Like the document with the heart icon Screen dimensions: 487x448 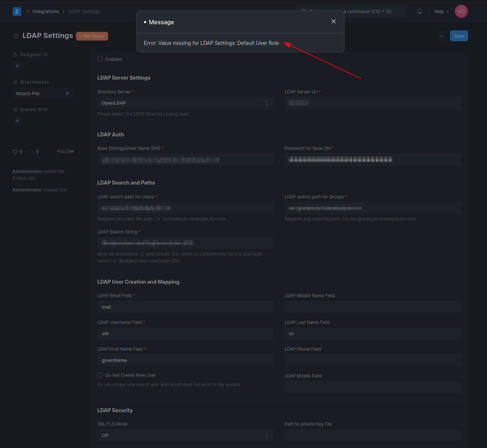pyautogui.click(x=15, y=152)
